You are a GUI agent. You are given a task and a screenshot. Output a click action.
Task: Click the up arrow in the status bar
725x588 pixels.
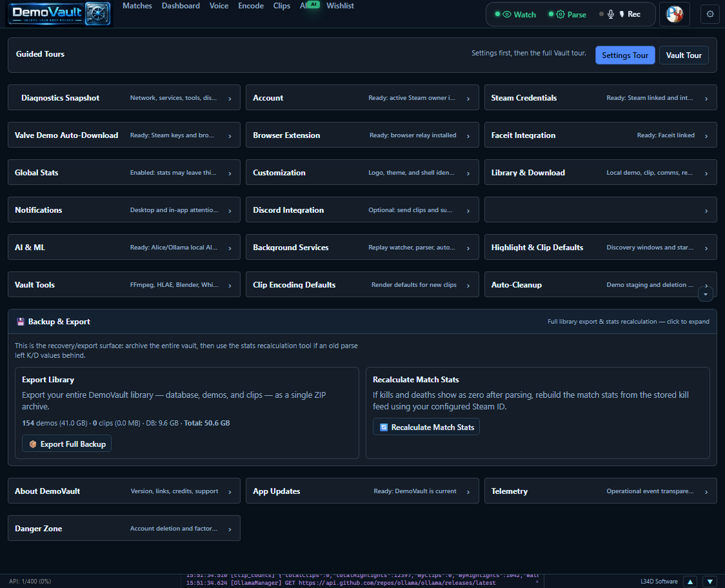[690, 582]
